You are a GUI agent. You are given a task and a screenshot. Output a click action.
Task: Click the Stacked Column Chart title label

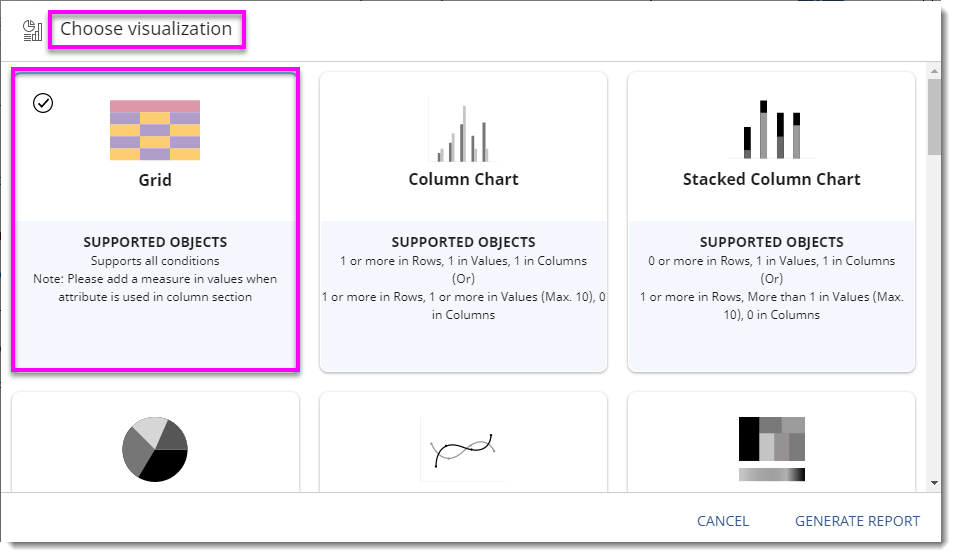click(771, 180)
